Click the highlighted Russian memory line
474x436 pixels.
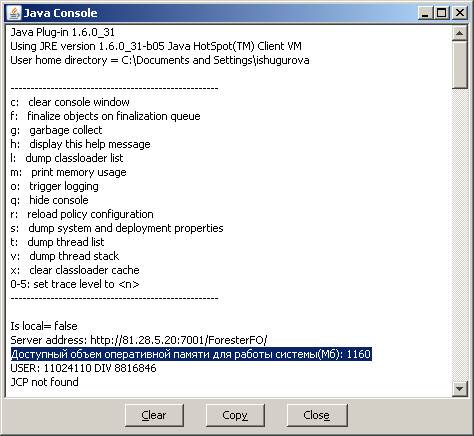tap(191, 354)
